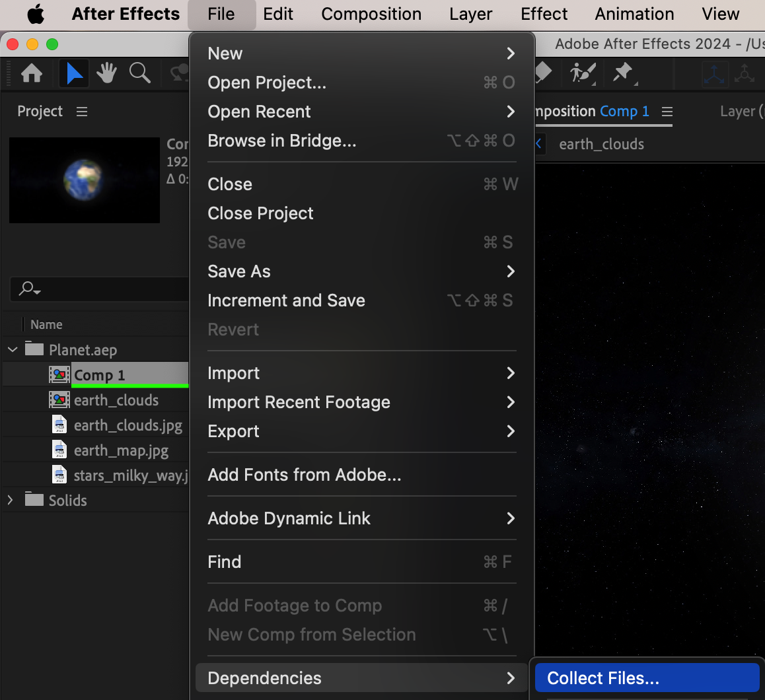Screen dimensions: 765x700
Task: Choose Open Project from File menu
Action: [361, 83]
